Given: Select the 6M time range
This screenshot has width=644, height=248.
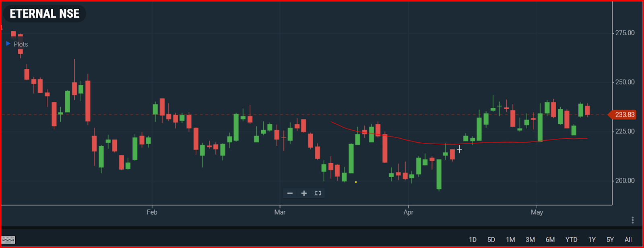Looking at the screenshot, I should pos(550,240).
